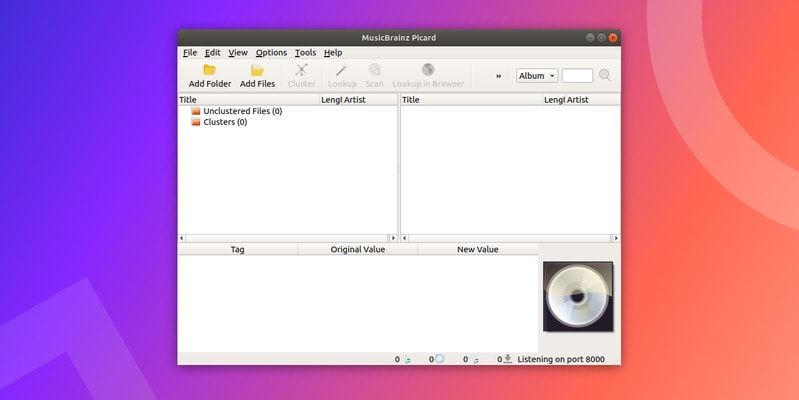
Task: Click the files count music note icon
Action: (x=408, y=360)
